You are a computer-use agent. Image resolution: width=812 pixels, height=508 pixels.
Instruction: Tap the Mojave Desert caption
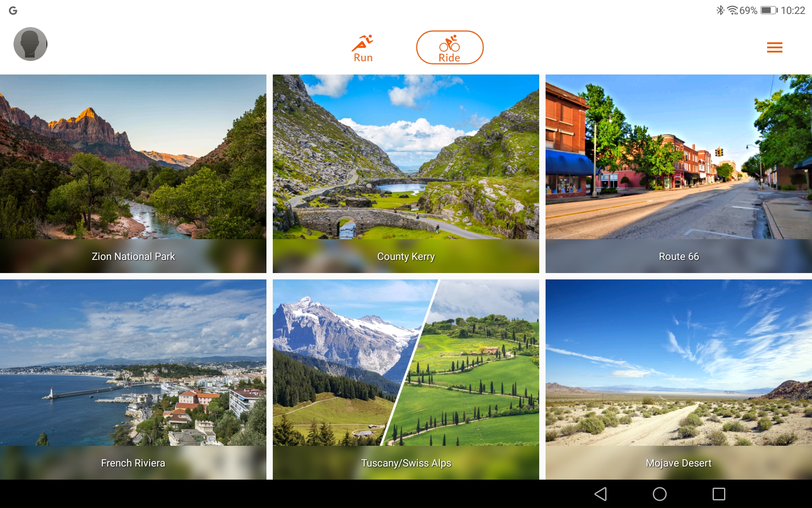pos(678,463)
